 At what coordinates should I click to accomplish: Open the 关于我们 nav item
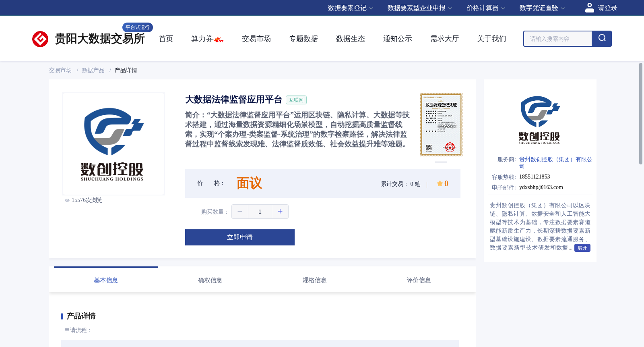(492, 39)
